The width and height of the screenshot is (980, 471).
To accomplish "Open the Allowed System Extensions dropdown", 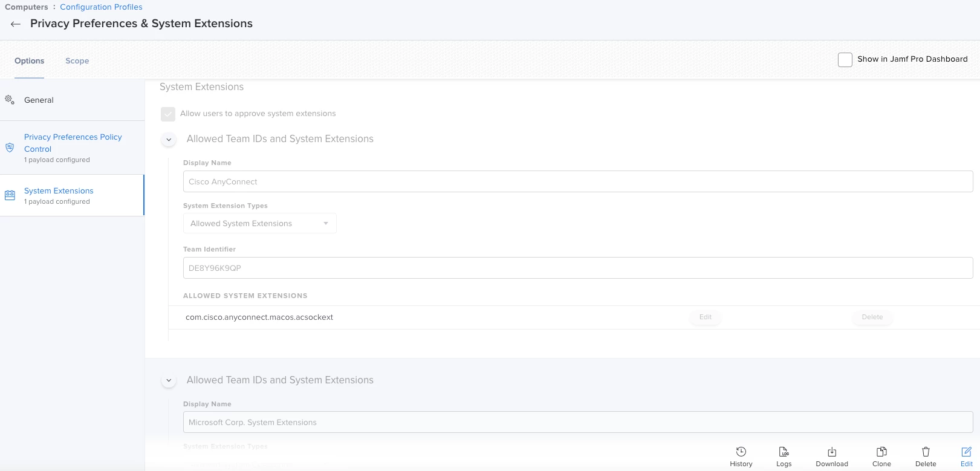I will point(260,224).
